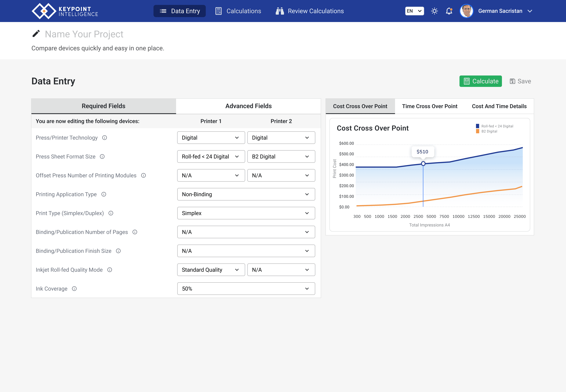The width and height of the screenshot is (566, 392).
Task: Click the Keypoint Intelligence logo
Action: (65, 11)
